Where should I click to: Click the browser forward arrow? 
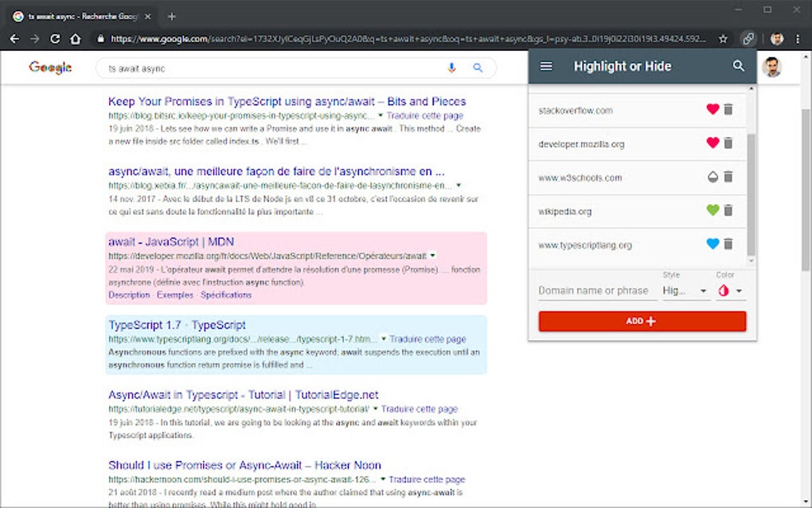point(35,39)
